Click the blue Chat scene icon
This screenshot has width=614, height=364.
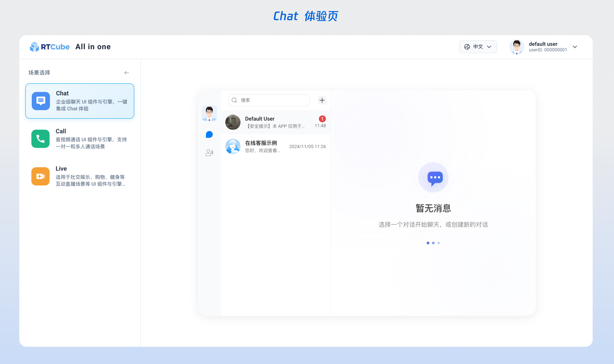point(41,101)
